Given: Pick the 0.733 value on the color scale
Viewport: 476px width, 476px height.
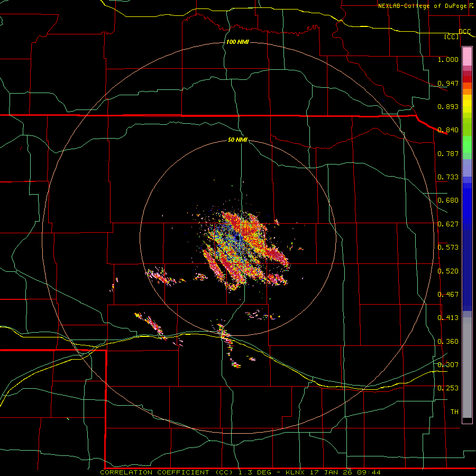Looking at the screenshot, I should point(448,177).
